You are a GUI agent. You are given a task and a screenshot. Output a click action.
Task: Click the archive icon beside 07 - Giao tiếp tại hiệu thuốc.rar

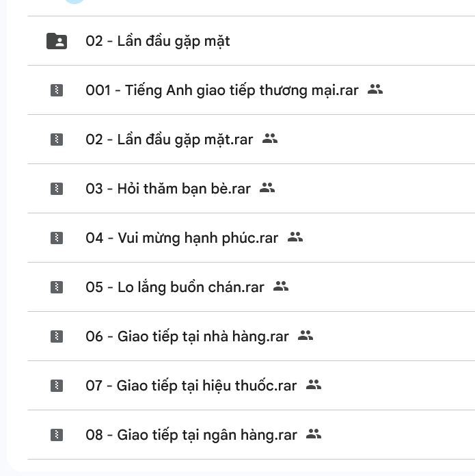[x=57, y=386]
